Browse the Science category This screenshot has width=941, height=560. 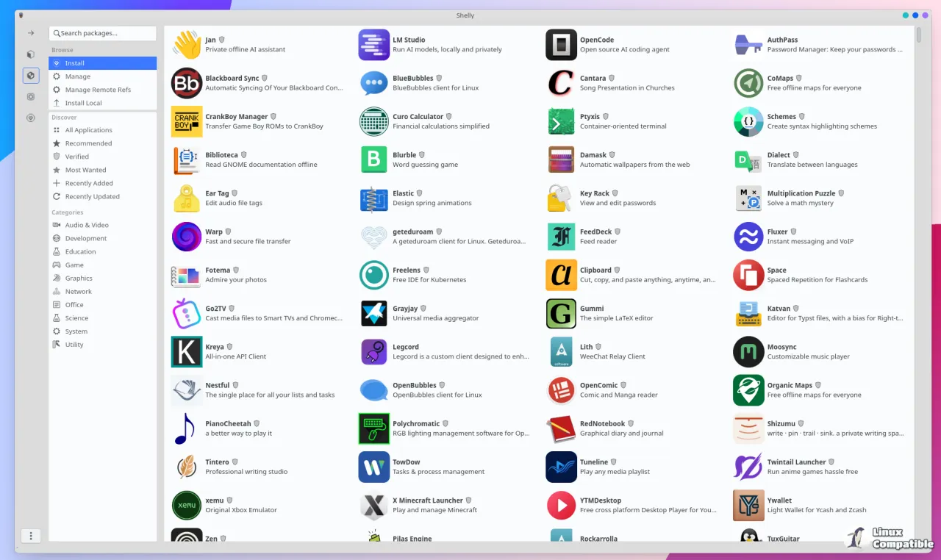(103, 318)
